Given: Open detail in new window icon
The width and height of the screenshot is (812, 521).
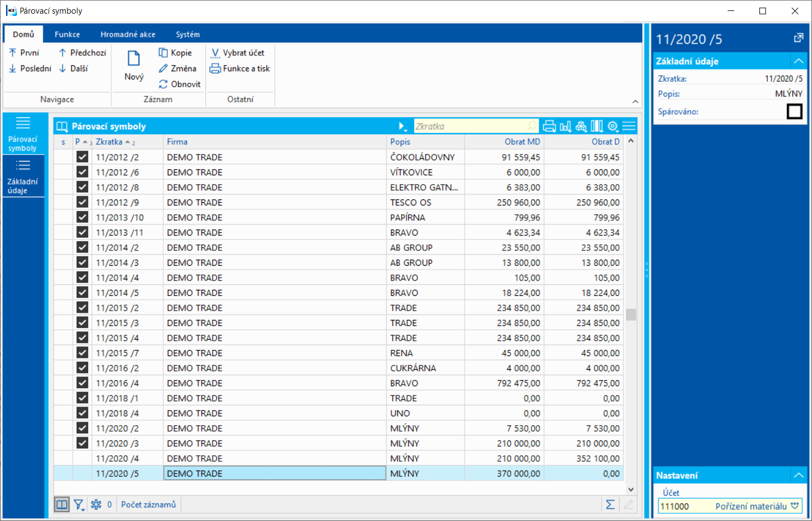Looking at the screenshot, I should pos(798,38).
